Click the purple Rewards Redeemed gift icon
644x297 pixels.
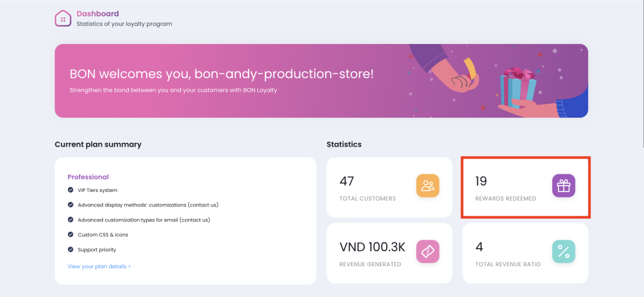tap(563, 186)
